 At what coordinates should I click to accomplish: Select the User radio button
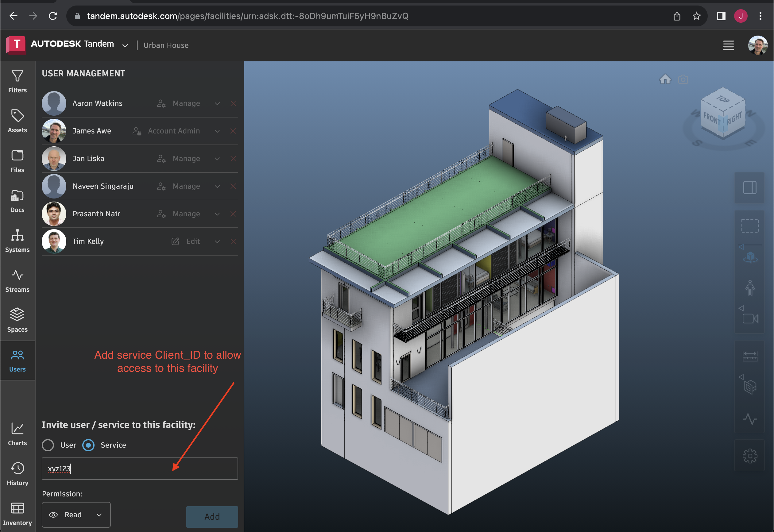[x=48, y=445]
